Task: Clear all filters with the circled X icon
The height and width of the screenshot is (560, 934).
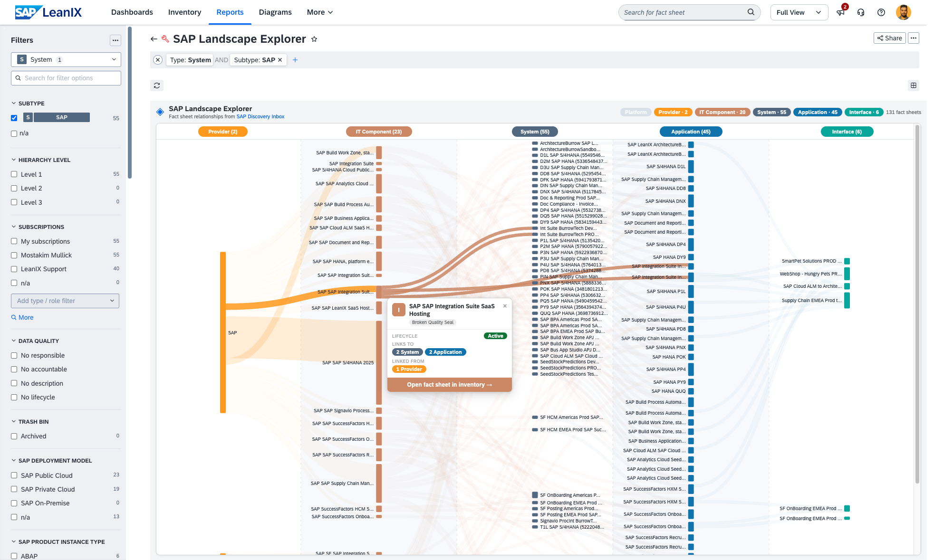Action: click(158, 60)
